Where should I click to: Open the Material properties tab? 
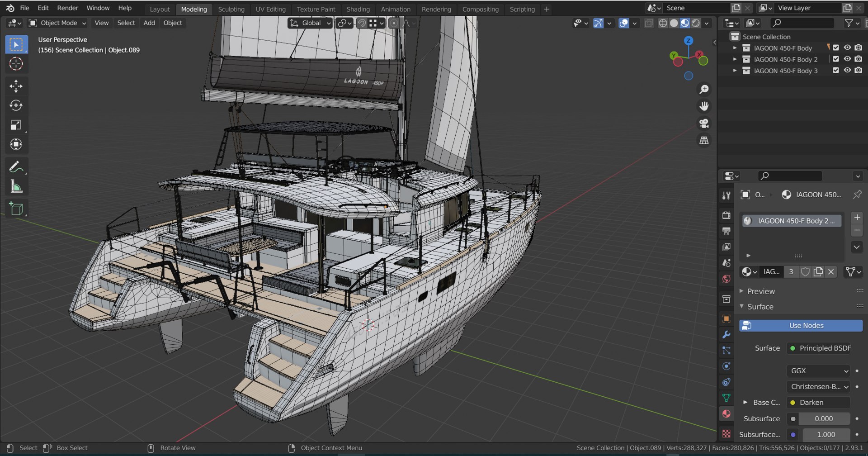726,414
